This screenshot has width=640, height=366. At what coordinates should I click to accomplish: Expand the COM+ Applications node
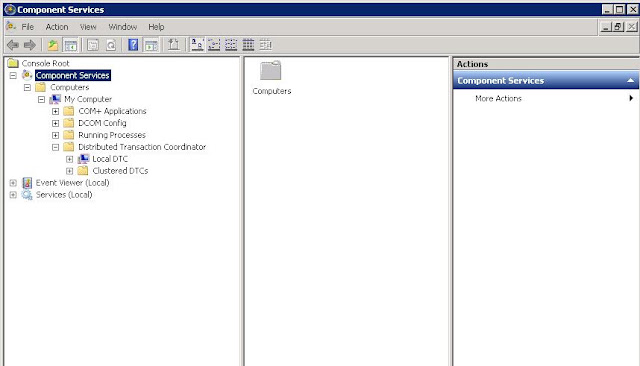[x=56, y=111]
